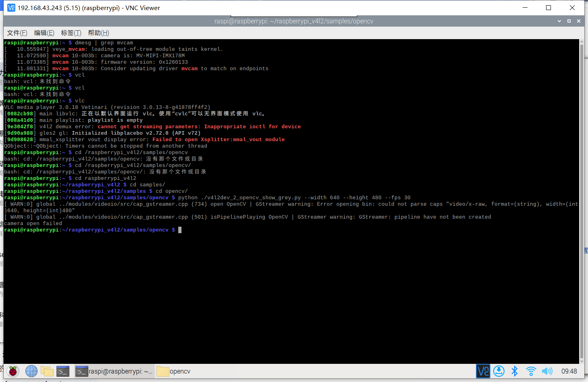The width and height of the screenshot is (588, 382).
Task: Open the Wi-Fi network tray menu
Action: click(531, 371)
